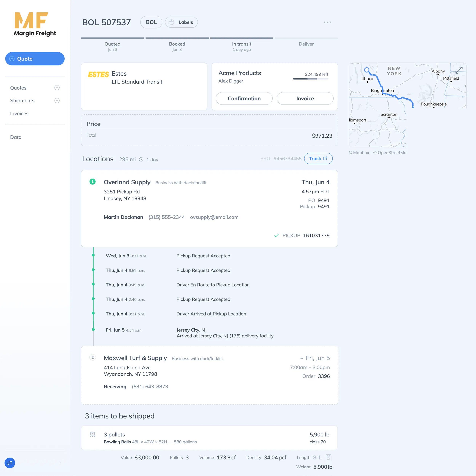This screenshot has width=476, height=476.
Task: Open Data in the sidebar
Action: click(x=16, y=137)
